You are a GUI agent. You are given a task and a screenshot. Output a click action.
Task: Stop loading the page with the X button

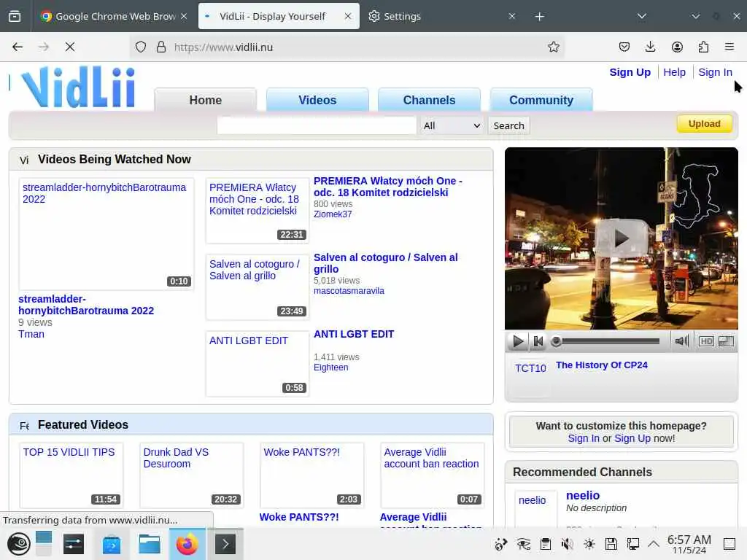[x=70, y=47]
